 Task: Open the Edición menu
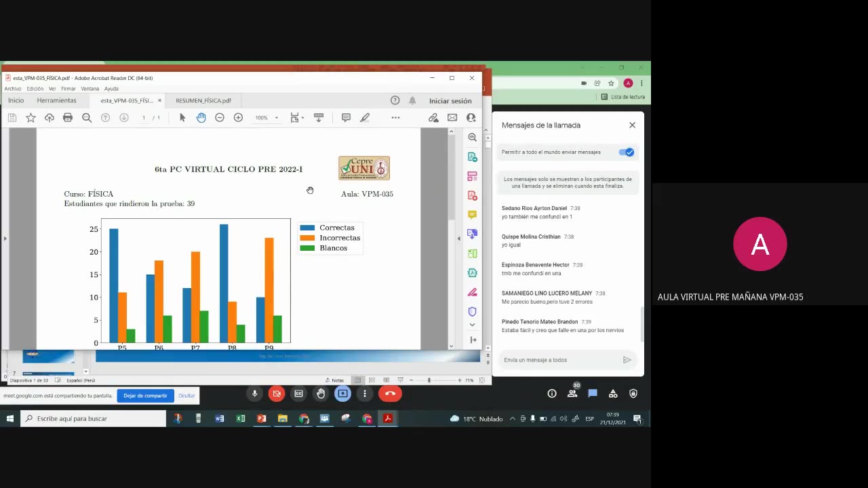coord(35,89)
